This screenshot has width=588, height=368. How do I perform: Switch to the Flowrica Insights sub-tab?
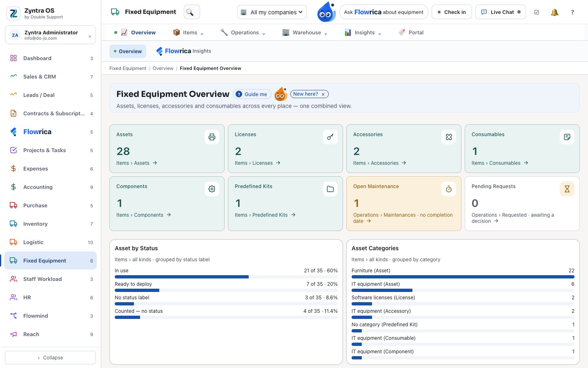[x=184, y=51]
